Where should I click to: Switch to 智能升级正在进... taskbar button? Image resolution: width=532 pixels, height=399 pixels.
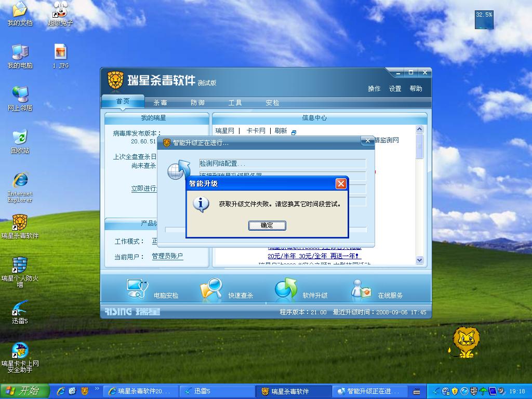369,391
